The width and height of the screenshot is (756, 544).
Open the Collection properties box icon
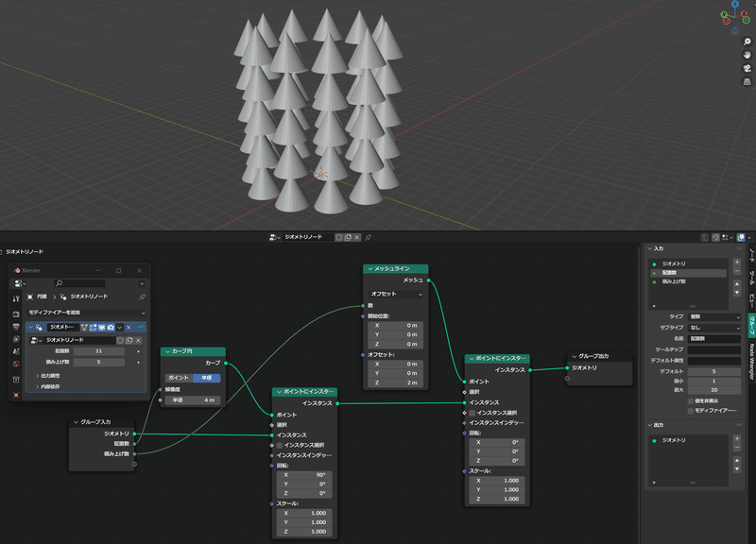[x=16, y=380]
